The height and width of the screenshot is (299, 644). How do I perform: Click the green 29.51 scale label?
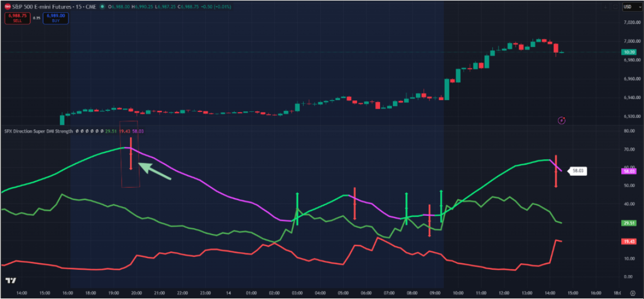click(x=629, y=223)
